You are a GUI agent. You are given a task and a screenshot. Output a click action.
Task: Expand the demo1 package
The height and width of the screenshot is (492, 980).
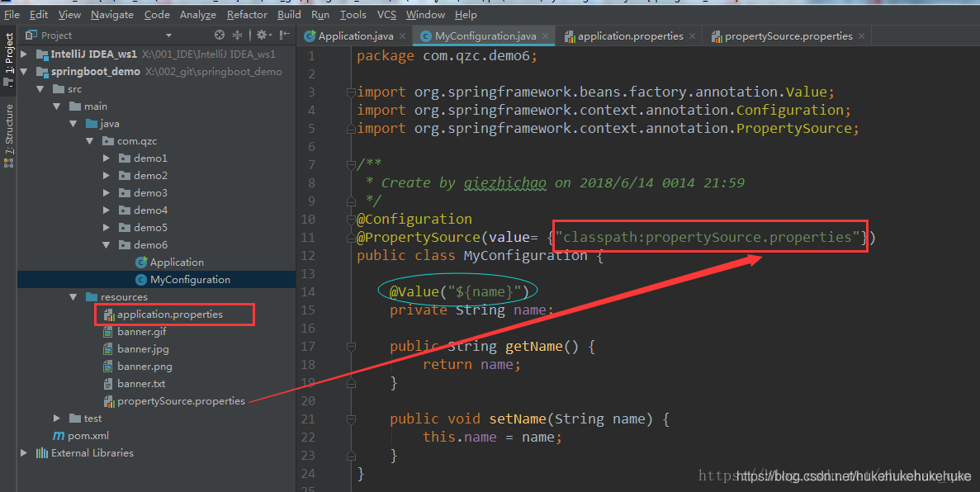[x=107, y=158]
